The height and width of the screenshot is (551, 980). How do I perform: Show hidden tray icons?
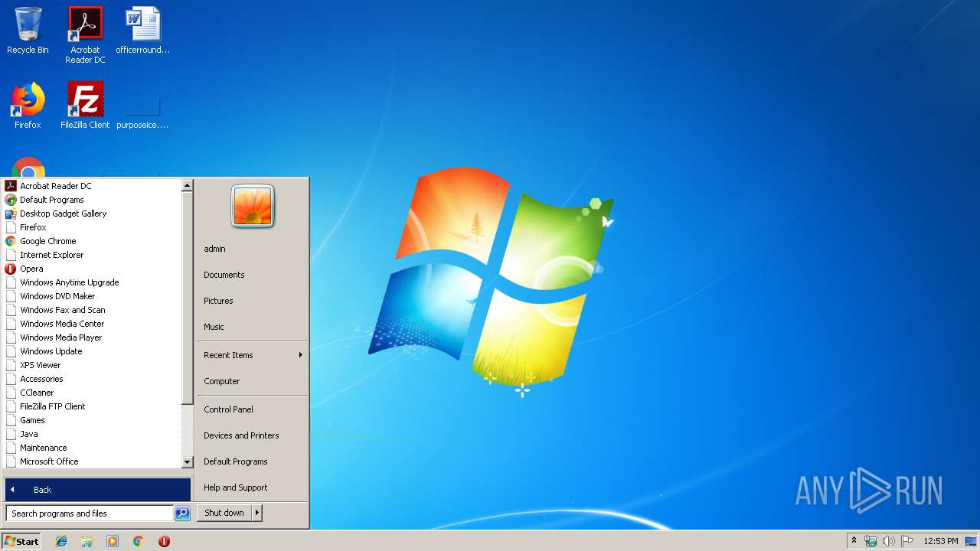[854, 541]
